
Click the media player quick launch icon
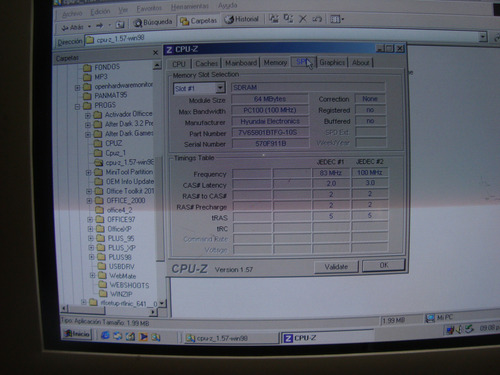coord(143,337)
